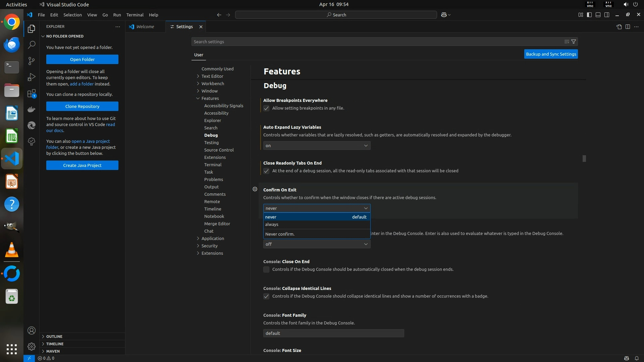Click Backup and Sync Settings button
Screen dimensions: 644x362
click(x=551, y=54)
